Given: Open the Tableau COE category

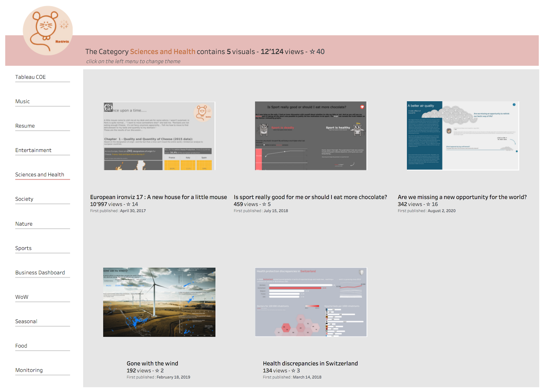Looking at the screenshot, I should point(31,77).
